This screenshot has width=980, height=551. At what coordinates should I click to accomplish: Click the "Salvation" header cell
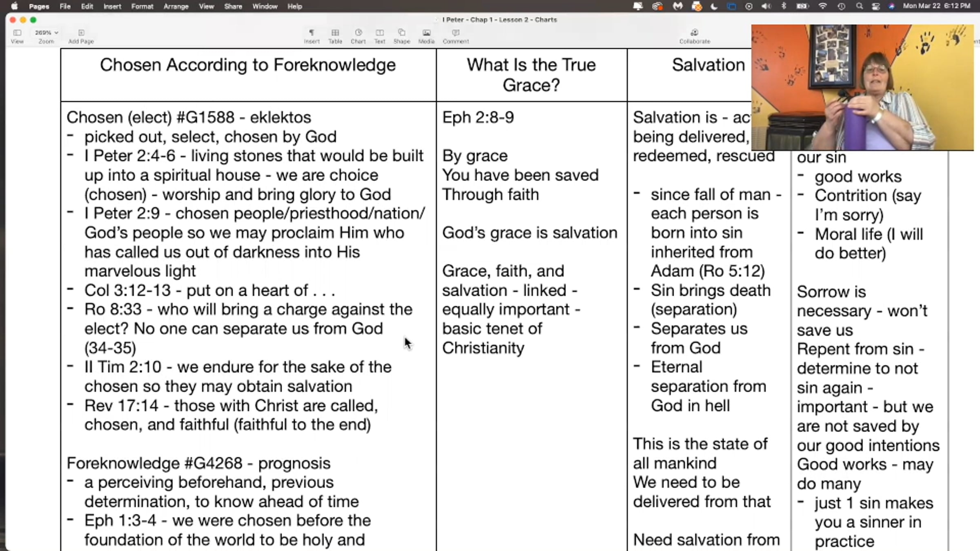pyautogui.click(x=708, y=65)
